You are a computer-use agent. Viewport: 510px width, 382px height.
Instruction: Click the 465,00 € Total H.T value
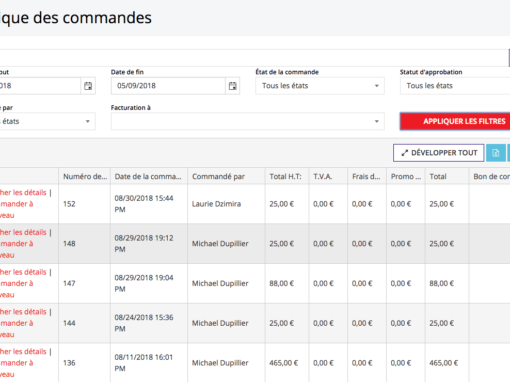pos(284,363)
